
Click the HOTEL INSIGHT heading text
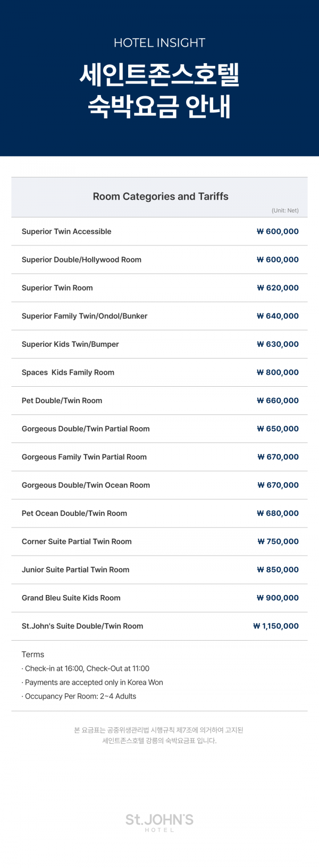pyautogui.click(x=159, y=43)
